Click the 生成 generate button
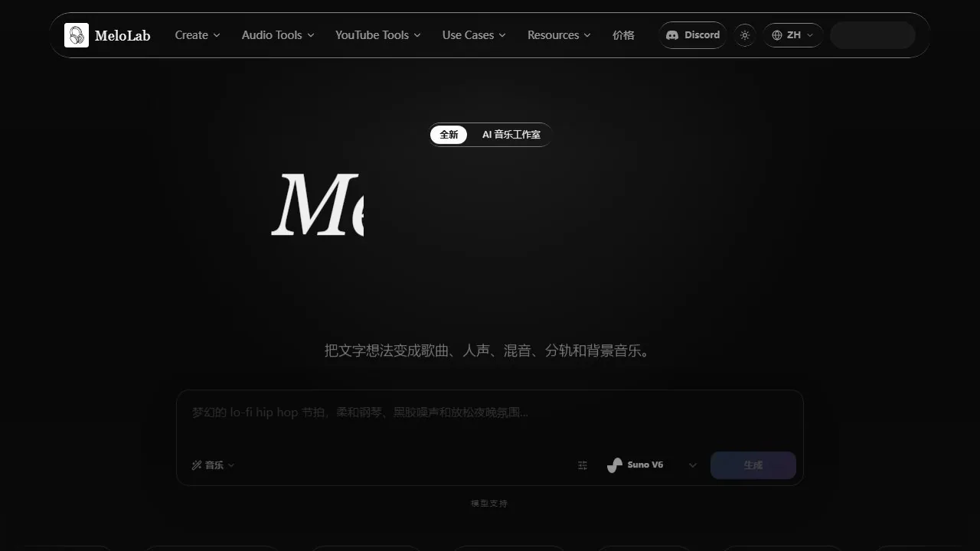The width and height of the screenshot is (980, 551). tap(753, 465)
